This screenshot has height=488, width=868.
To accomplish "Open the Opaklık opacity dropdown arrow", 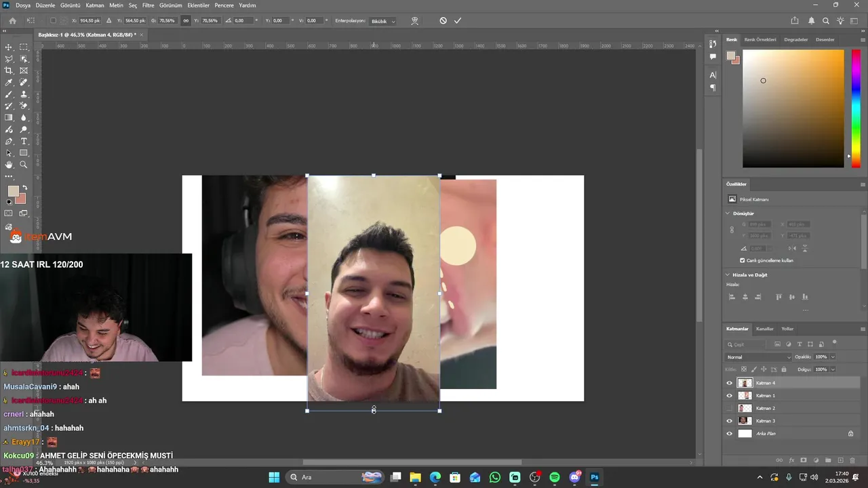I will (x=833, y=357).
